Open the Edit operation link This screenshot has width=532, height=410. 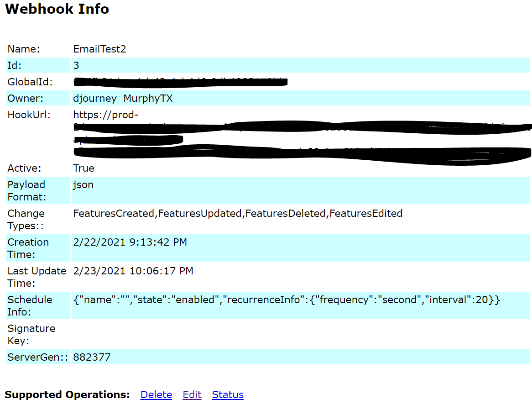pyautogui.click(x=192, y=394)
